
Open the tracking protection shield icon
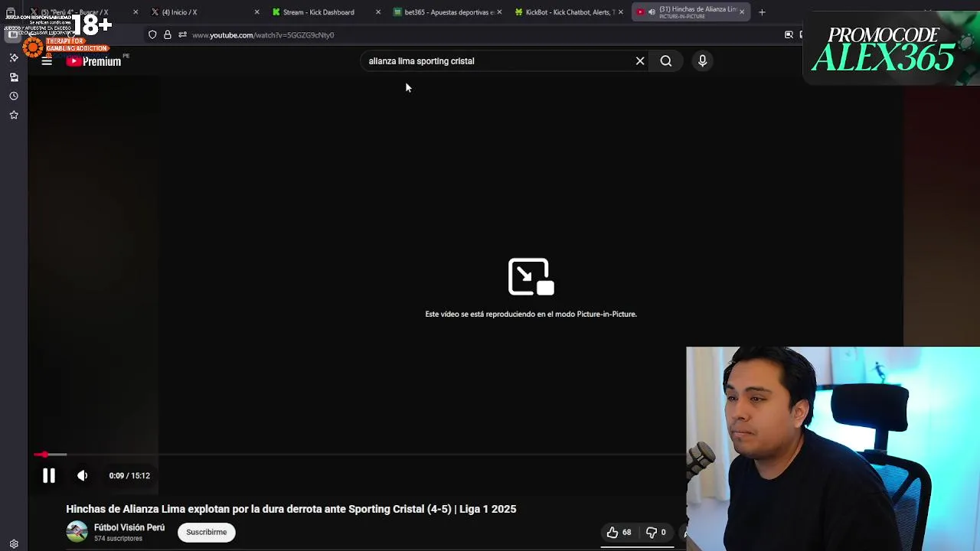[x=152, y=35]
